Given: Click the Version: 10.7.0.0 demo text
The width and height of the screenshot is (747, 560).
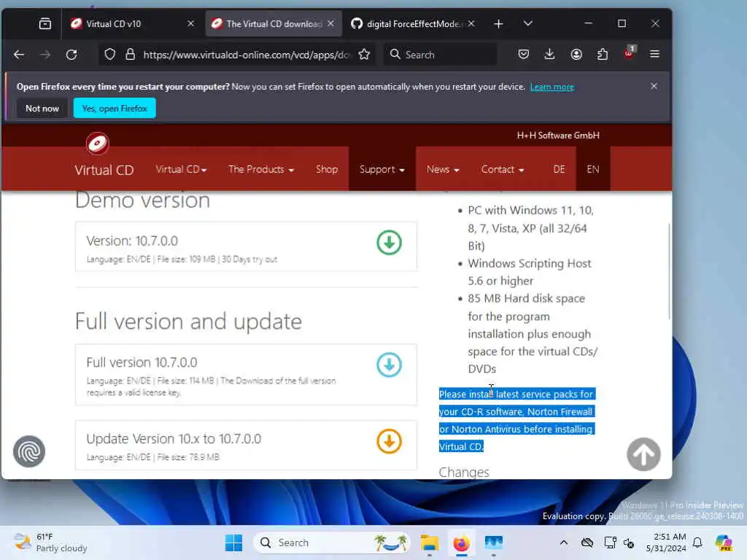Looking at the screenshot, I should pyautogui.click(x=132, y=241).
